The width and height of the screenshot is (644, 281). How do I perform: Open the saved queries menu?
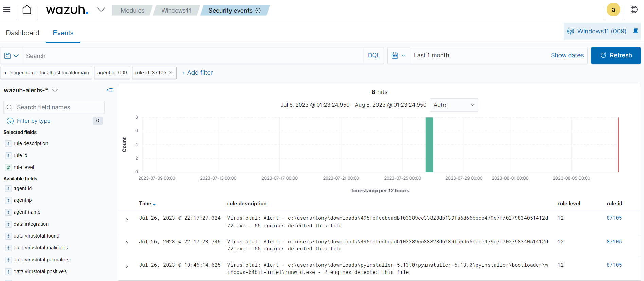point(11,56)
